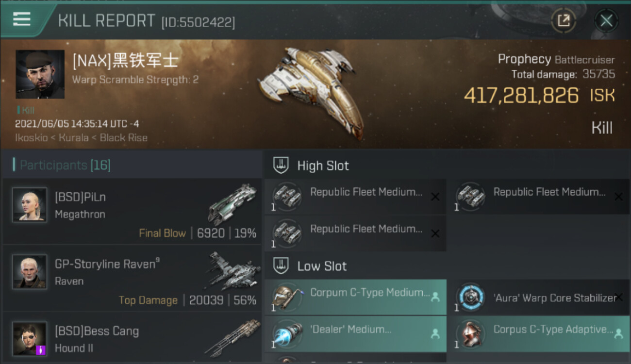Viewport: 631px width, 364px height.
Task: Open the [BSD]PiLn pilot portrait
Action: click(30, 205)
